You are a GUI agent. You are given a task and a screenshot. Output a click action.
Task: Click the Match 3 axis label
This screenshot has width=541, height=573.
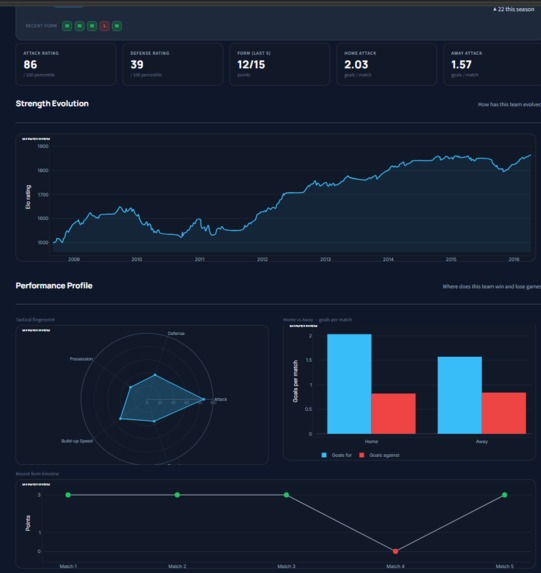286,566
